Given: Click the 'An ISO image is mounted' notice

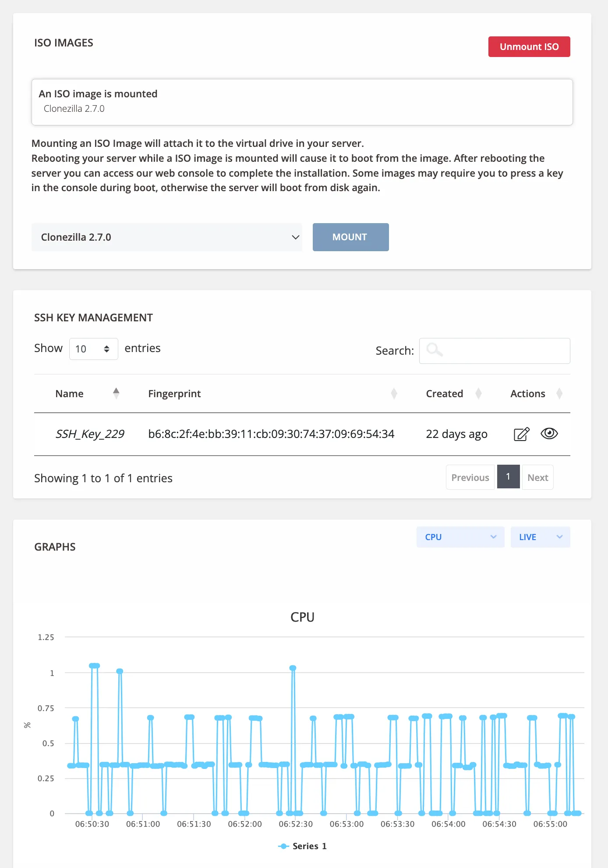Looking at the screenshot, I should [302, 102].
